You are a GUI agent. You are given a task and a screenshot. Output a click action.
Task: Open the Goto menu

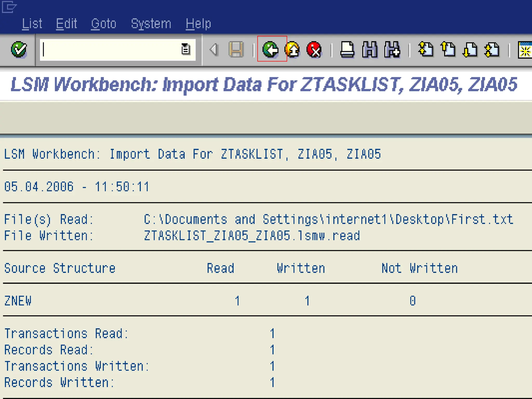104,24
